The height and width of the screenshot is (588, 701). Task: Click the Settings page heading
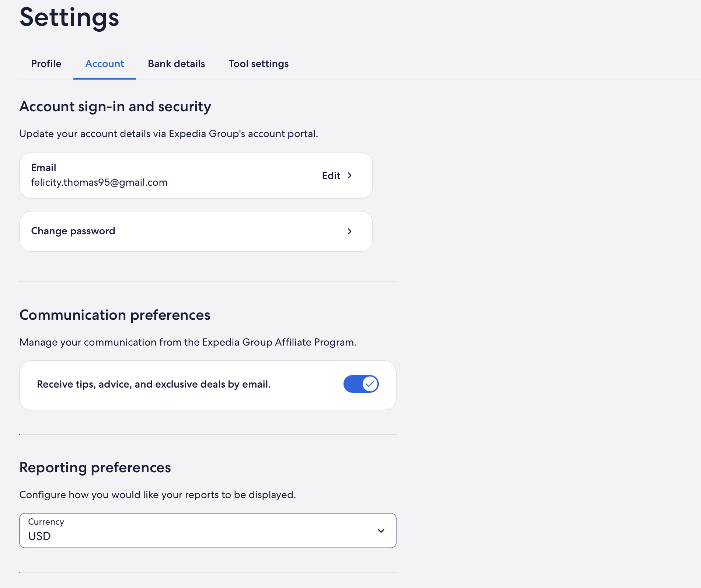coord(69,17)
